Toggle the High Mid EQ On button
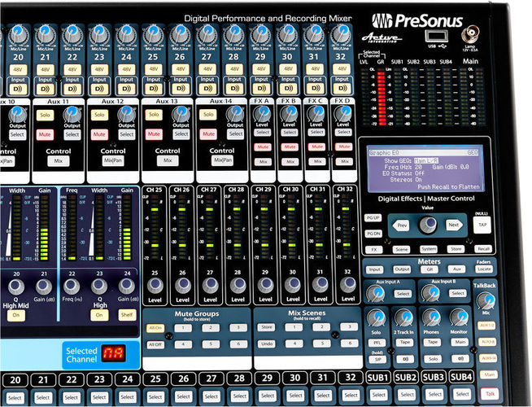 point(16,315)
